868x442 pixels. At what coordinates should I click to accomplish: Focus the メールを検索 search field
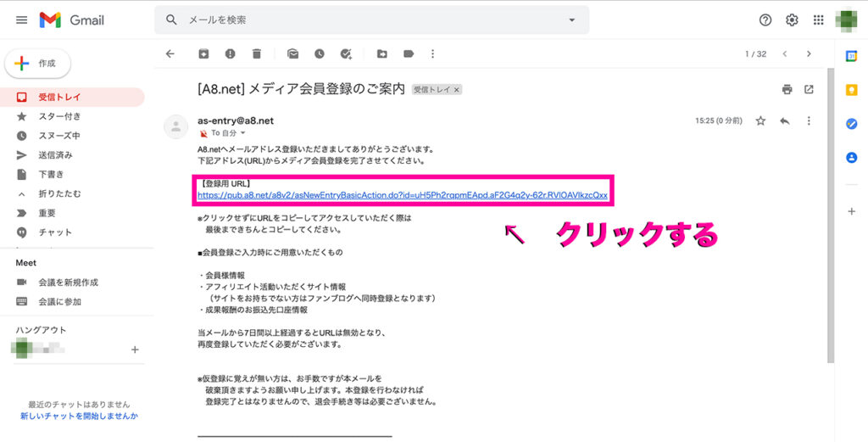371,20
